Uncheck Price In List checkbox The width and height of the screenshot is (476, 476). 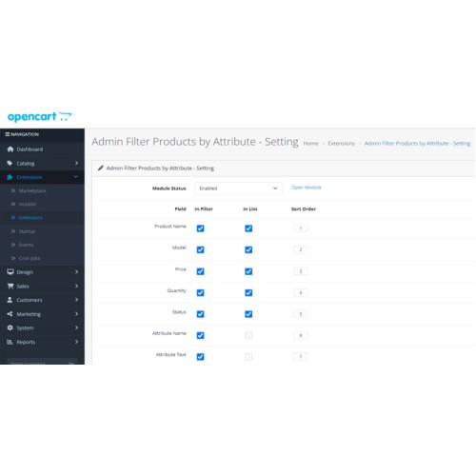[248, 271]
